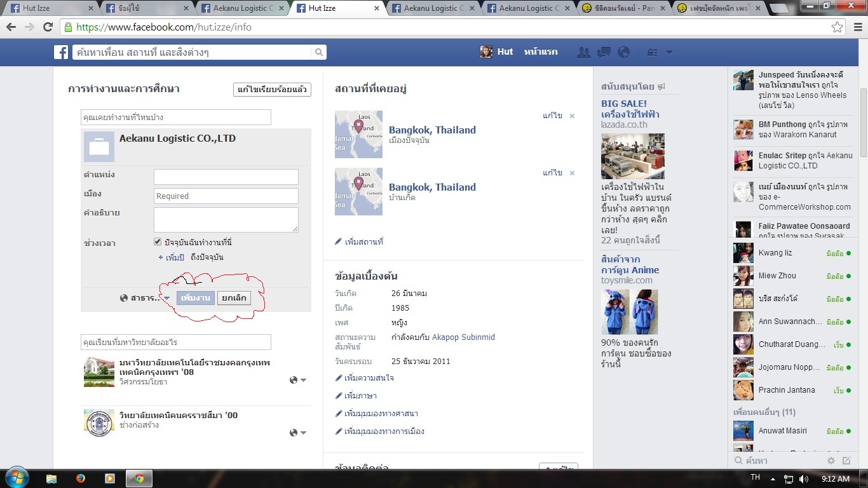The image size is (868, 488).
Task: Switch to the 'เฟซบุ๊คจัดหนัก' browser tab
Action: [719, 8]
